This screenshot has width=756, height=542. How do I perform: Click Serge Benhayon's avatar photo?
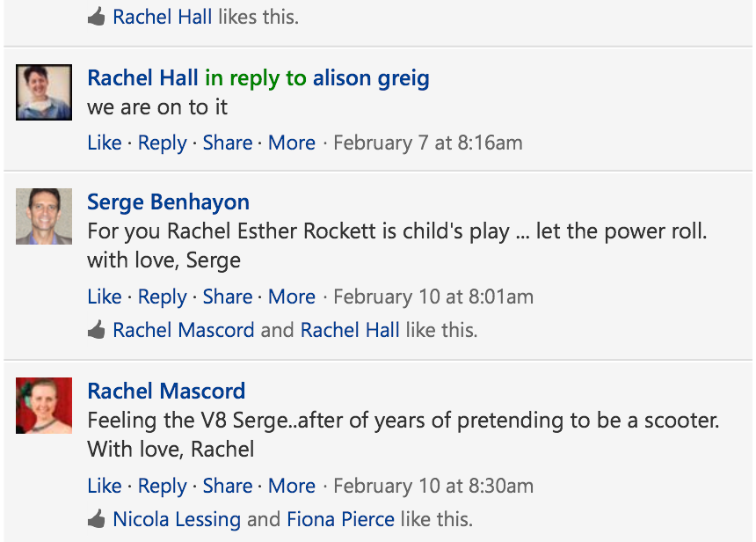(x=44, y=216)
